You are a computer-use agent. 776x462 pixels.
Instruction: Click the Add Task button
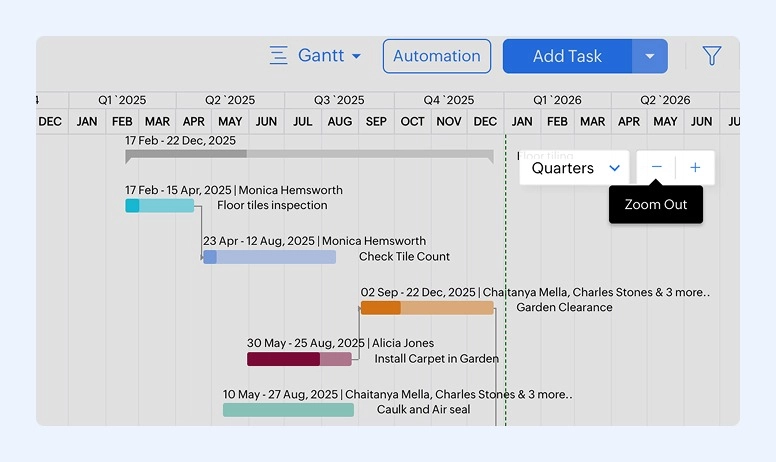[567, 56]
